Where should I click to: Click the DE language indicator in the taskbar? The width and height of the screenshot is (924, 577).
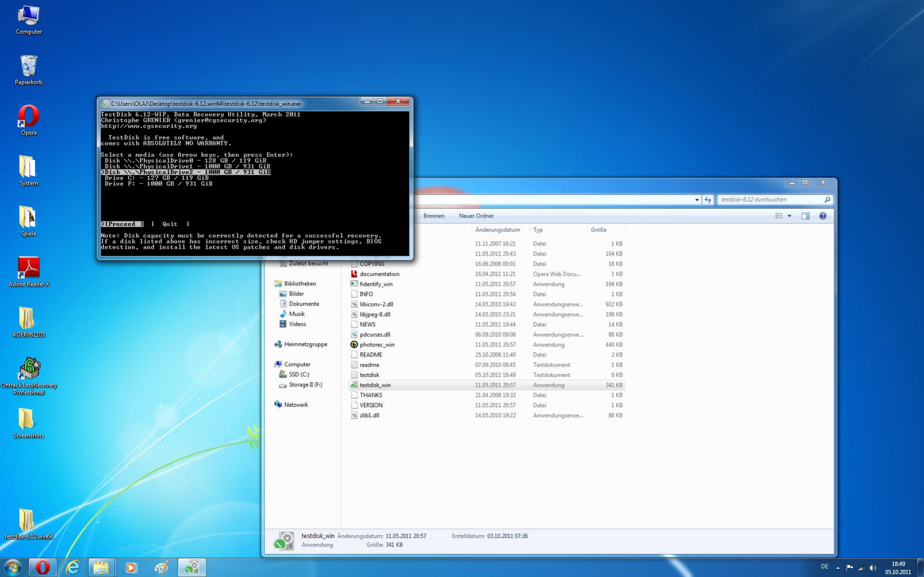click(x=824, y=567)
